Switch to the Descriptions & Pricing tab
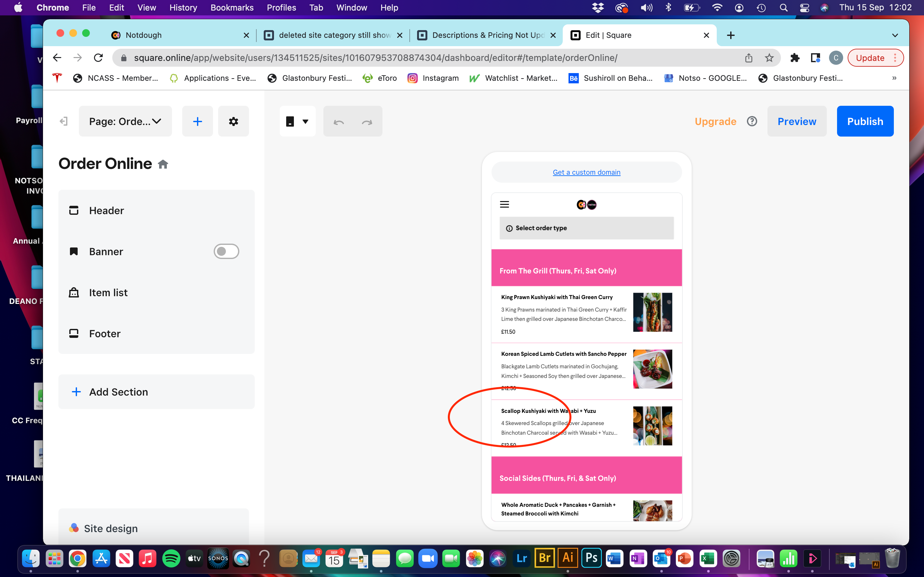 click(x=485, y=35)
